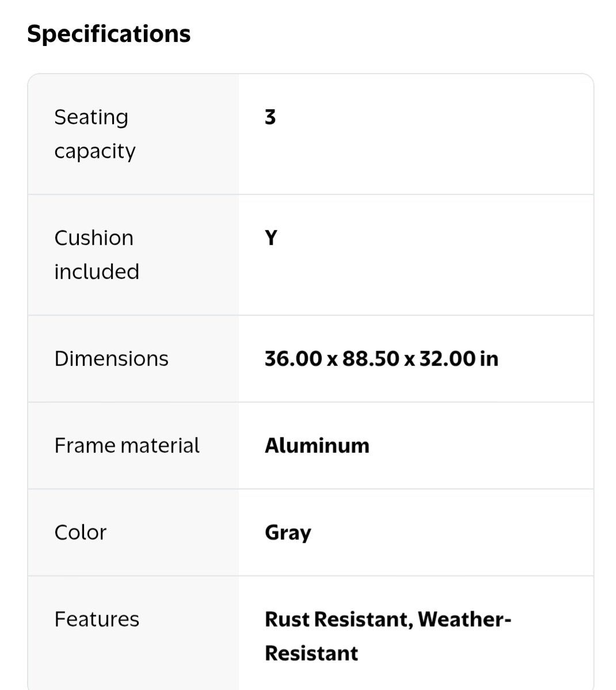Click 88.50 in the dimensions value

click(x=371, y=359)
